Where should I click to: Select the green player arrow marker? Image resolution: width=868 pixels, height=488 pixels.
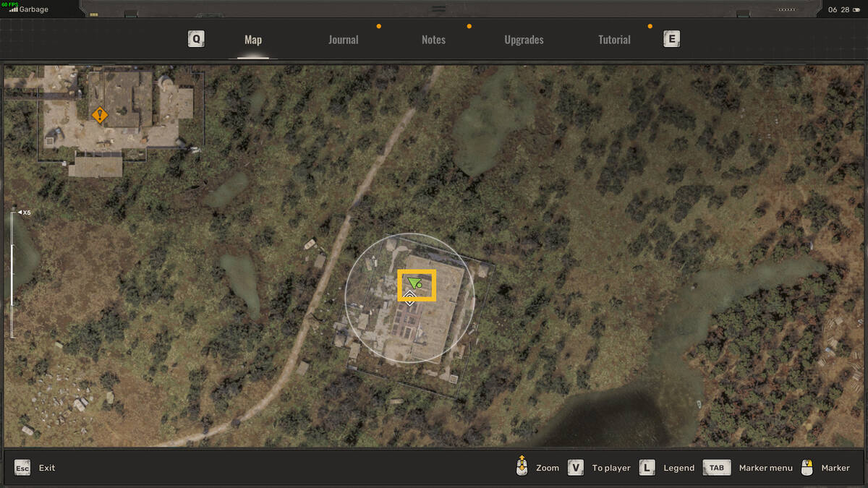[x=414, y=283]
